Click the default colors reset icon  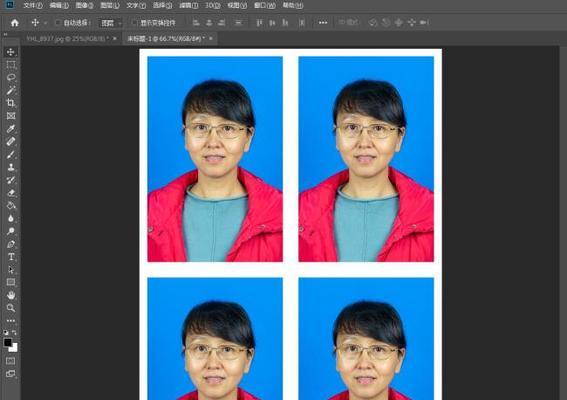tap(6, 332)
